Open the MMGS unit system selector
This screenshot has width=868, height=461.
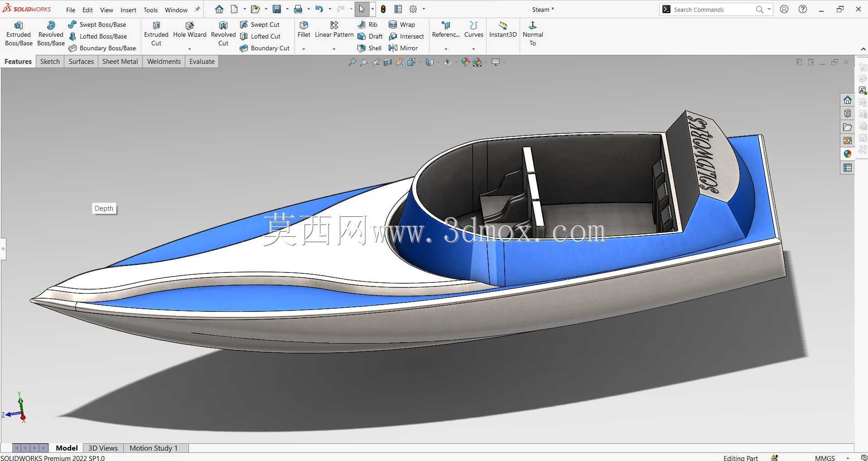[x=825, y=458]
